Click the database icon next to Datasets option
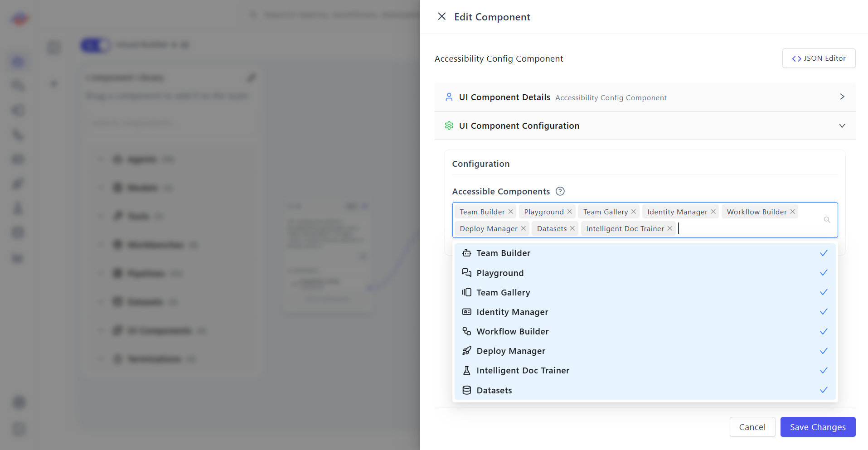868x450 pixels. point(466,390)
